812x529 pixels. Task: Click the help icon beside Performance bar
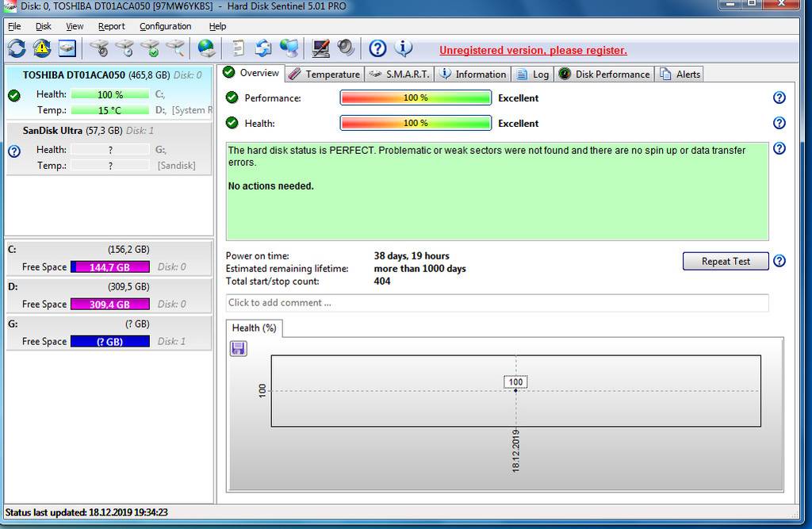pos(779,98)
